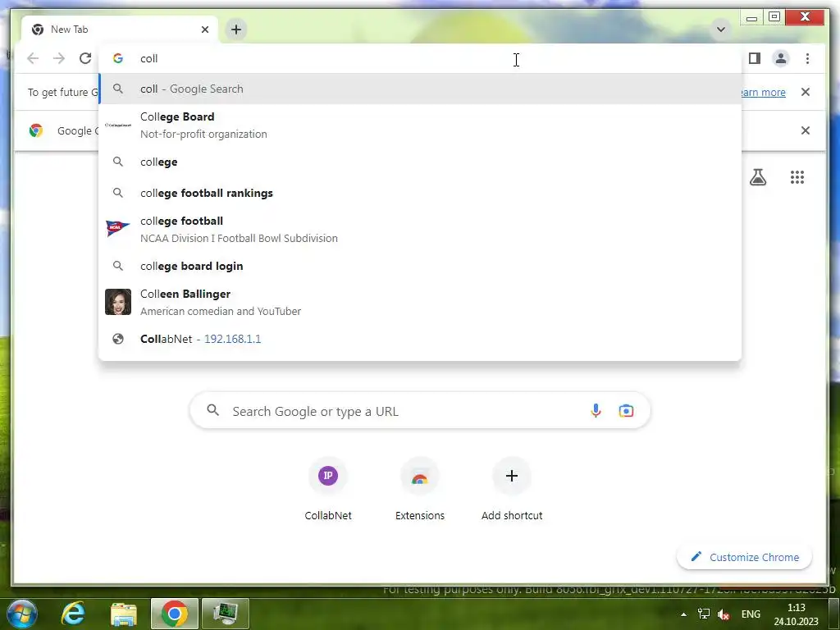Click the Colleen Ballinger photo thumbnail
This screenshot has height=630, width=840.
pos(118,302)
